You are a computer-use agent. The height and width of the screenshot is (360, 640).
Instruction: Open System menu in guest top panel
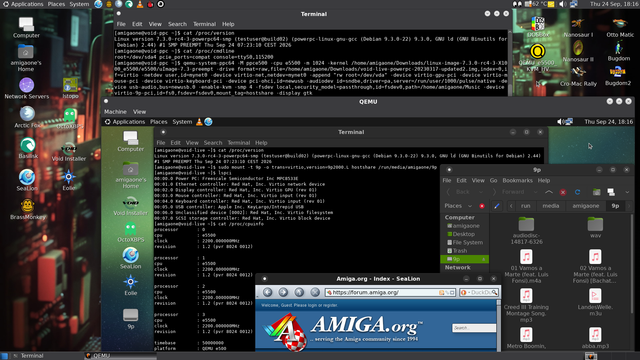click(182, 122)
